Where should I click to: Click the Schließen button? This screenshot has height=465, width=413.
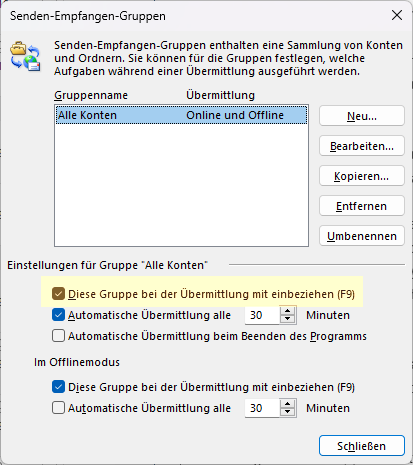tap(362, 445)
